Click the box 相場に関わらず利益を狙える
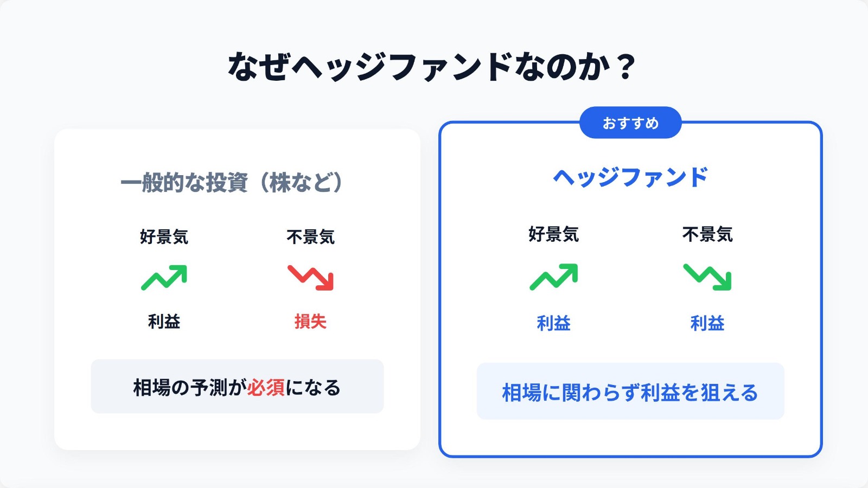 [630, 391]
